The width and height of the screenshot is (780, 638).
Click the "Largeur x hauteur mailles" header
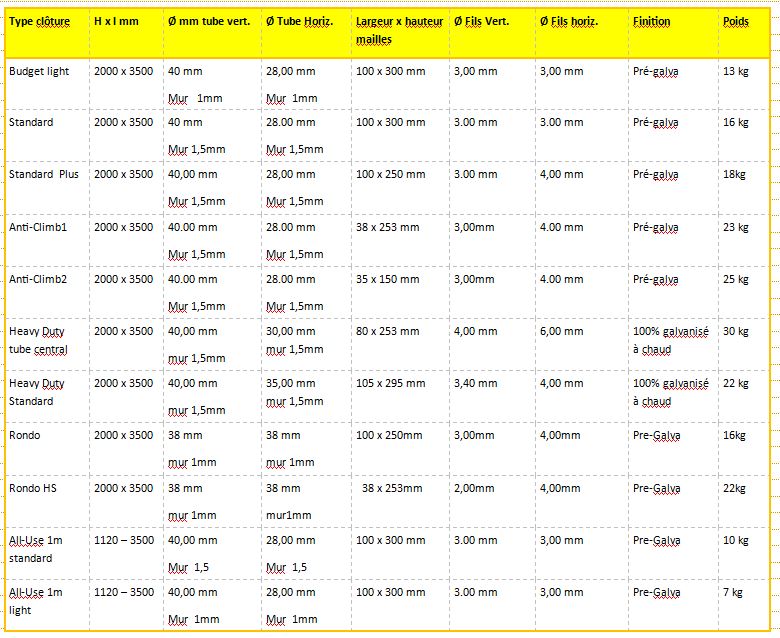coord(399,30)
